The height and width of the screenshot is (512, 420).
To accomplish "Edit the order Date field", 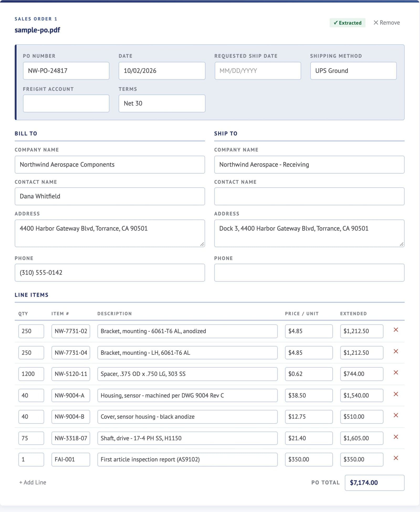I will coord(162,71).
